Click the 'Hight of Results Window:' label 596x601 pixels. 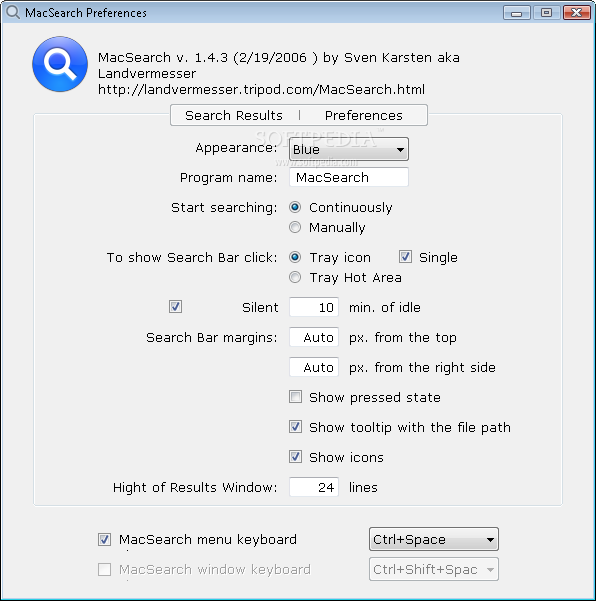point(195,488)
